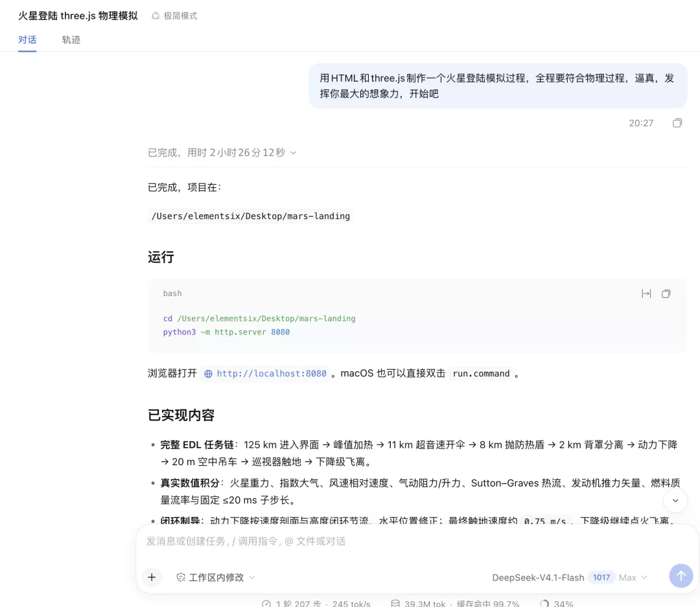Click the python3 -m http.server 8080 line
Screen dimensions: 700x607
[x=226, y=332]
